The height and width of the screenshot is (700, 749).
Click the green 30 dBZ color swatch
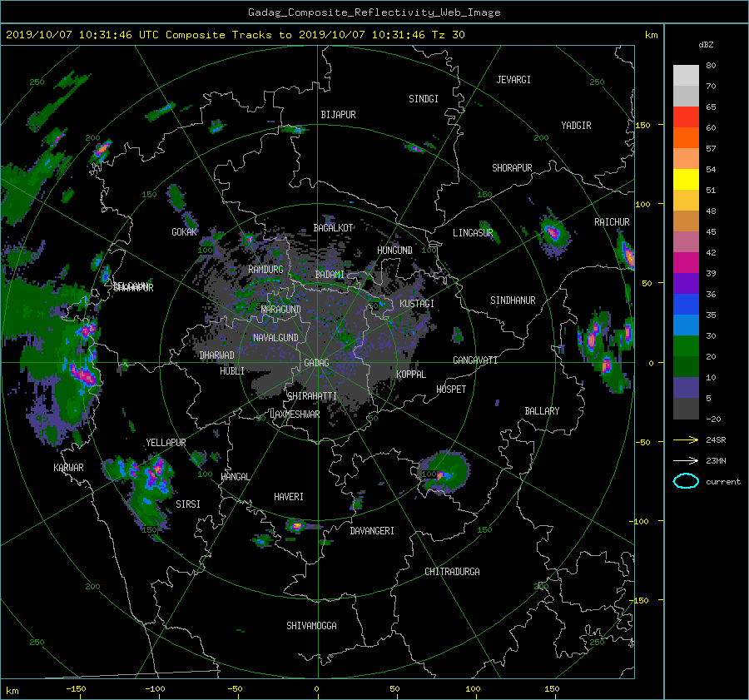pos(686,345)
